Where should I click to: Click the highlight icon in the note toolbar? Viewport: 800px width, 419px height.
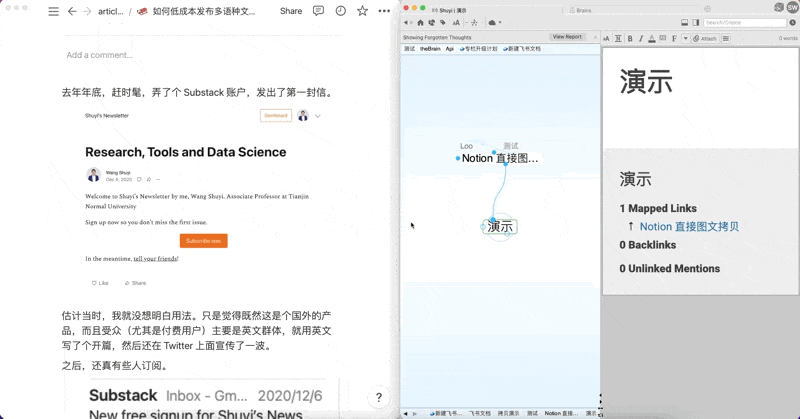(x=663, y=38)
